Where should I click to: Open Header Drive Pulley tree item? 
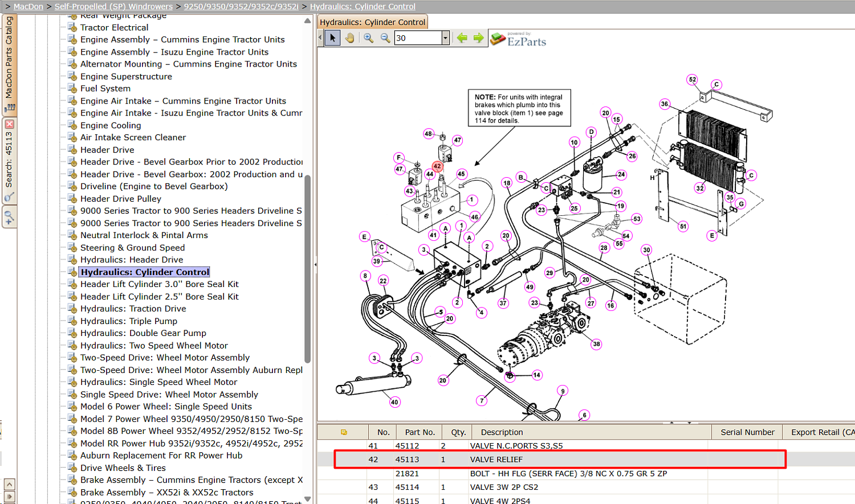point(121,199)
